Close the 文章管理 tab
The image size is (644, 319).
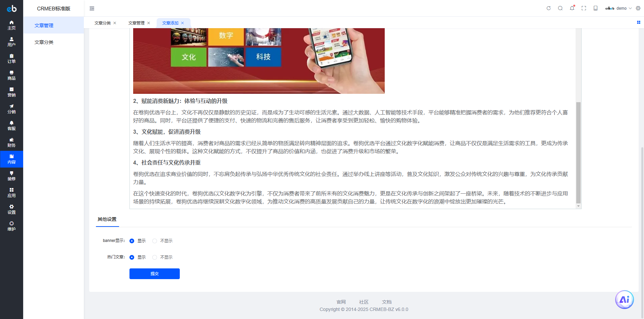(x=149, y=23)
